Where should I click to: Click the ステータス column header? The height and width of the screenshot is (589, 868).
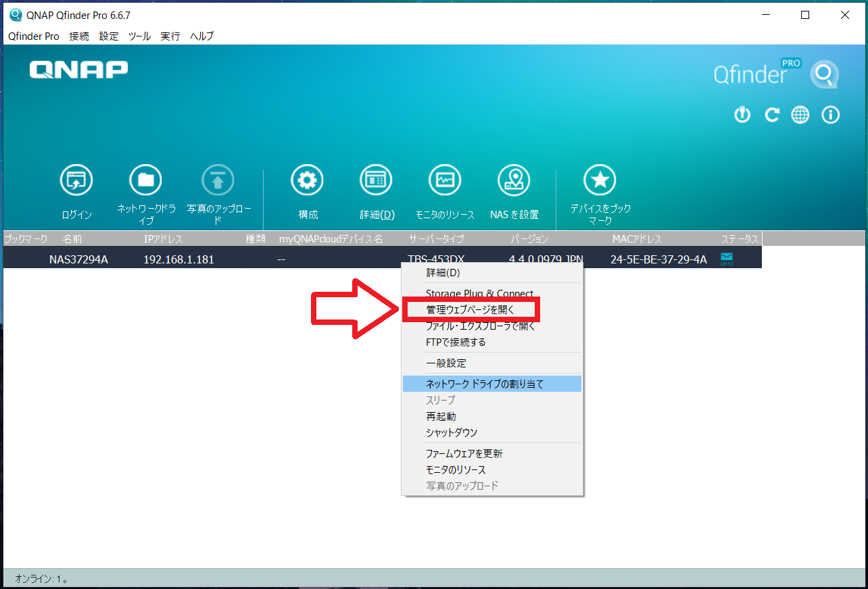coord(740,239)
